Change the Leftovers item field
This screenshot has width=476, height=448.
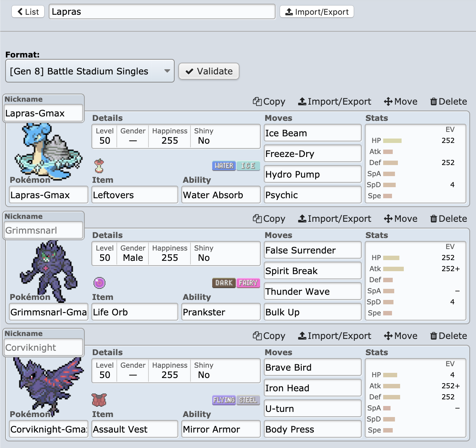[135, 195]
